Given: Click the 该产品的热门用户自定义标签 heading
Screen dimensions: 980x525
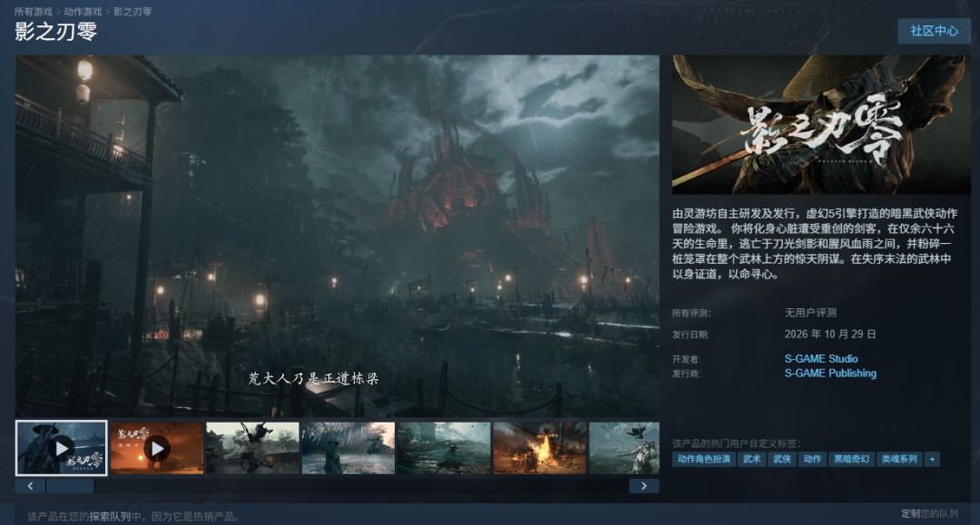Looking at the screenshot, I should click(x=736, y=443).
